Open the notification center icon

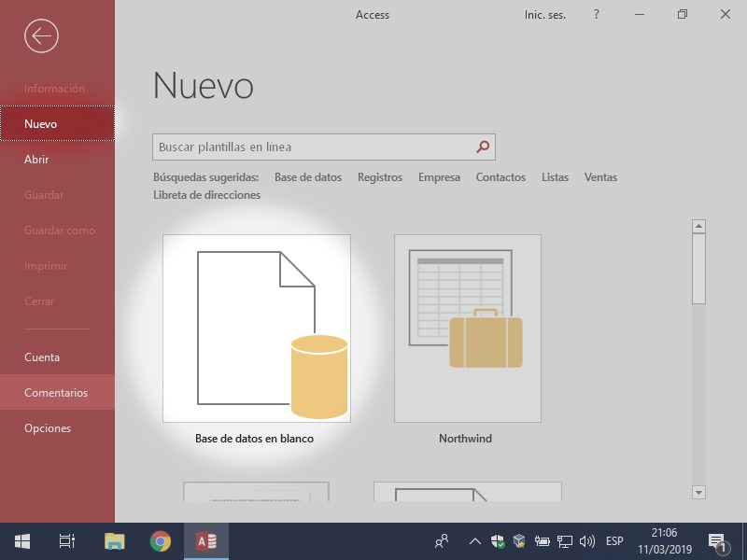[717, 541]
